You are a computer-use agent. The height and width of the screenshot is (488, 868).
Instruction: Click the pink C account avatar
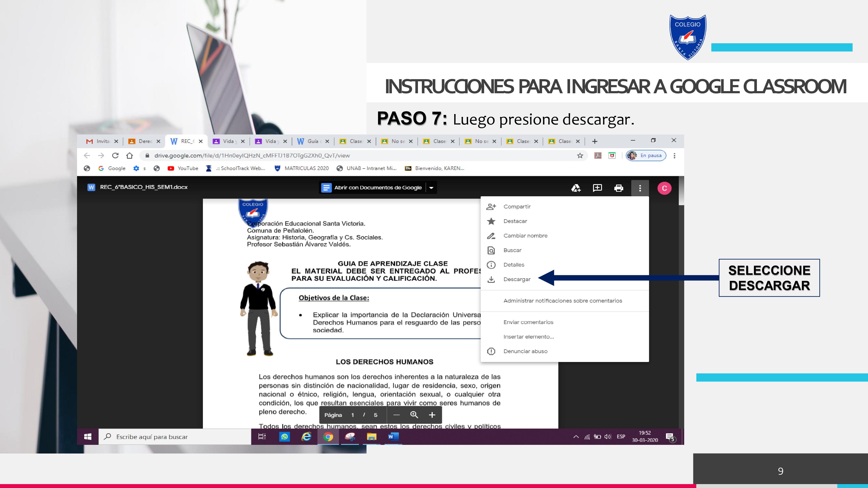pyautogui.click(x=664, y=188)
